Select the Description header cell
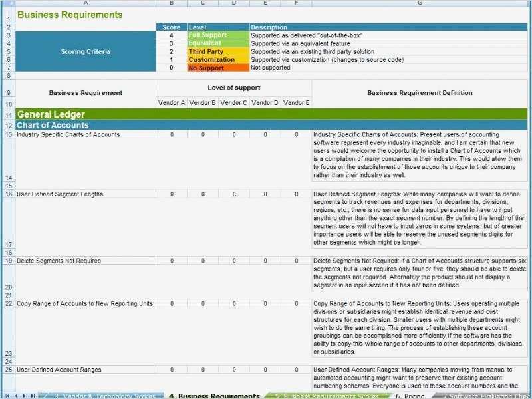Viewport: 532px width, 399px height. tap(388, 27)
